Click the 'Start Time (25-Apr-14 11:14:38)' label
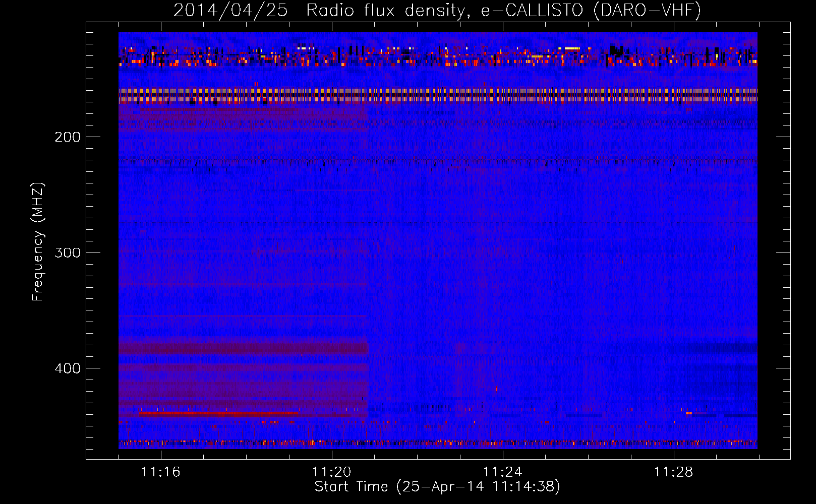The width and height of the screenshot is (816, 504). coord(437,487)
